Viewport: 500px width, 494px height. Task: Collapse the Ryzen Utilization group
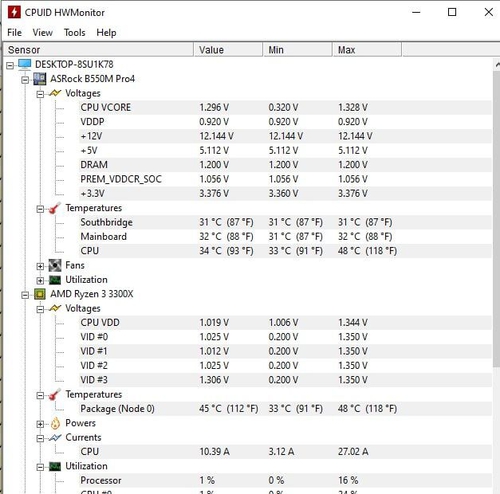coord(40,467)
